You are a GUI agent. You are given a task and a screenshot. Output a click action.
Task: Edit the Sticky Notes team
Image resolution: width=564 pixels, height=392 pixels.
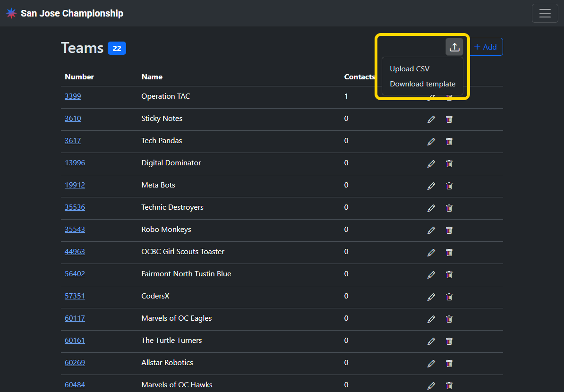pos(431,119)
